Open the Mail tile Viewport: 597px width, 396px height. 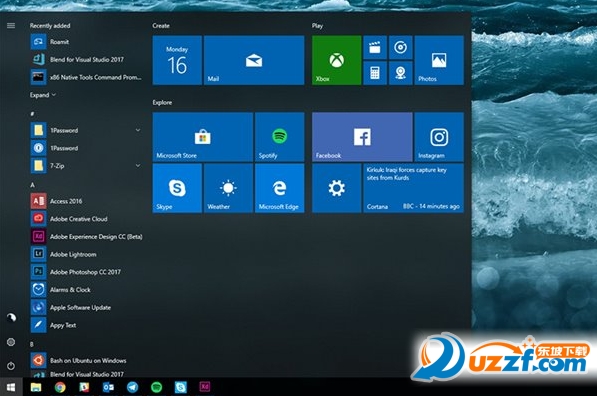[254, 60]
